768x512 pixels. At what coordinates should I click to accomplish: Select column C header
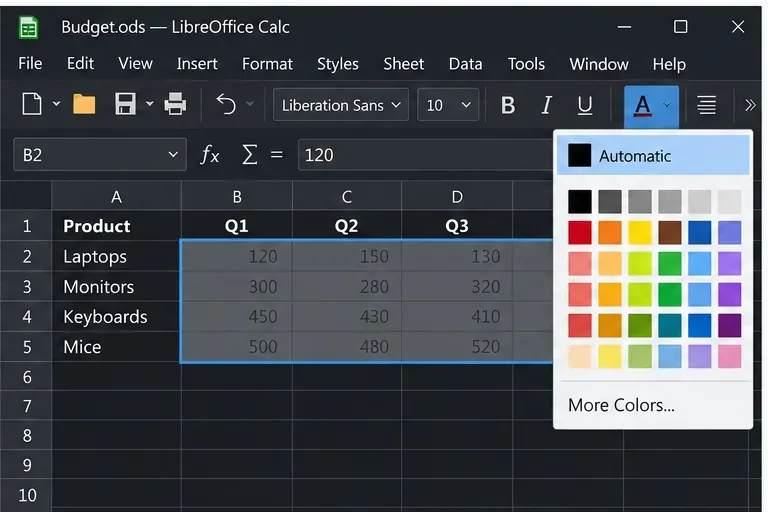coord(347,196)
